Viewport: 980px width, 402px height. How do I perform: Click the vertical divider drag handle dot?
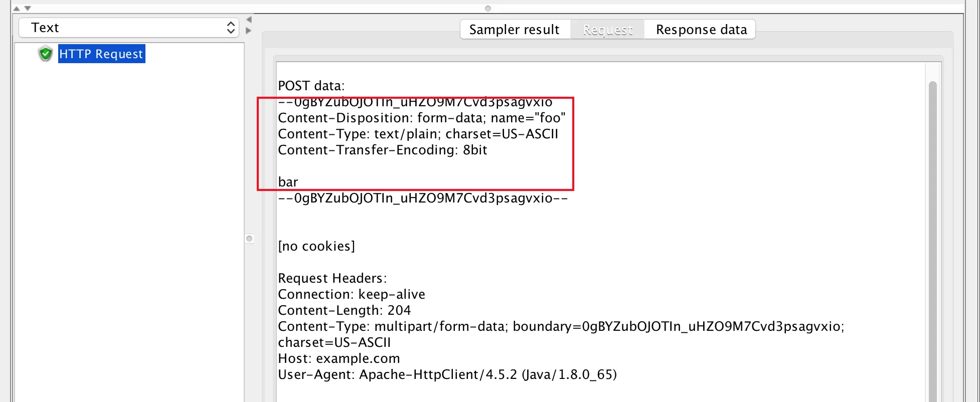[x=249, y=239]
